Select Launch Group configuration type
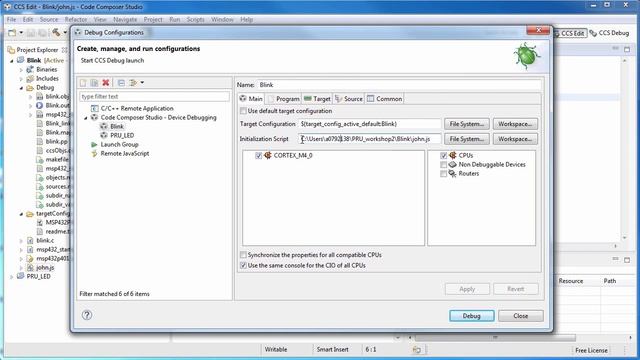Screen dimensions: 640x360 (119, 144)
